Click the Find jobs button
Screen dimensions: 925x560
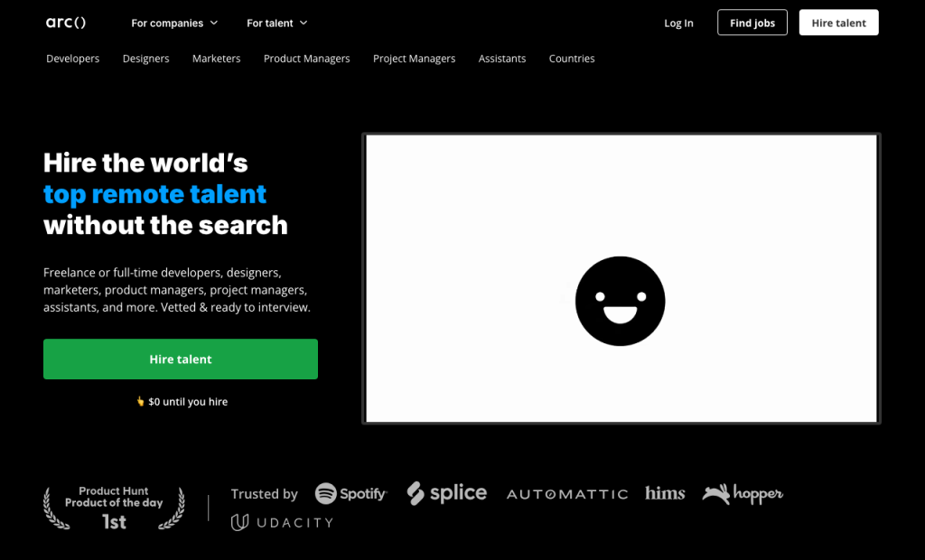point(752,23)
